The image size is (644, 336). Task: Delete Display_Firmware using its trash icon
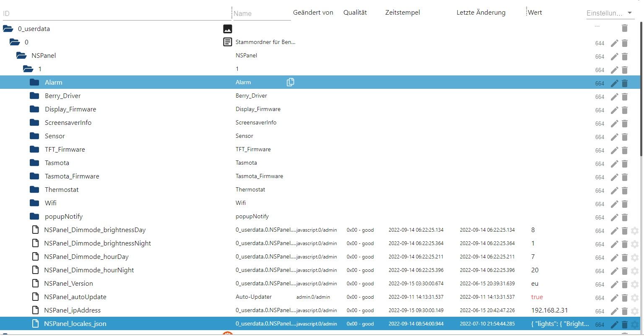625,110
